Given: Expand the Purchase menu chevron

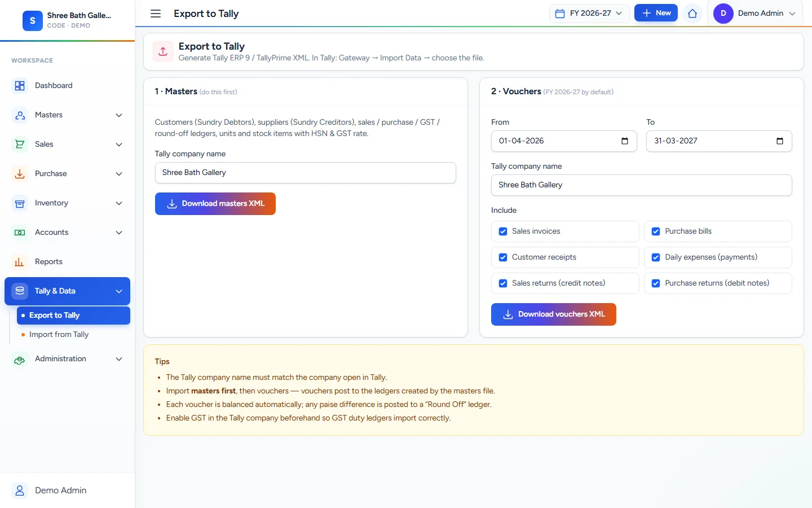Looking at the screenshot, I should (119, 174).
